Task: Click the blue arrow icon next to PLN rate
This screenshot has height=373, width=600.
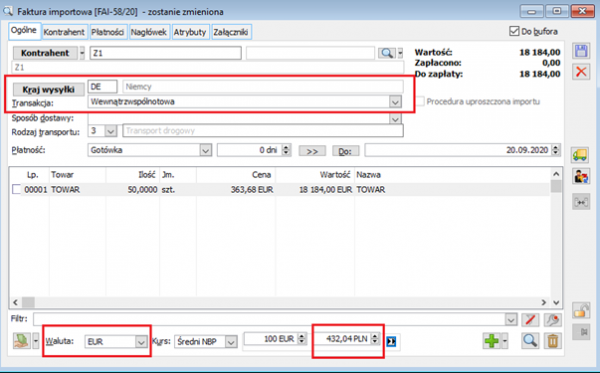Action: pyautogui.click(x=391, y=341)
